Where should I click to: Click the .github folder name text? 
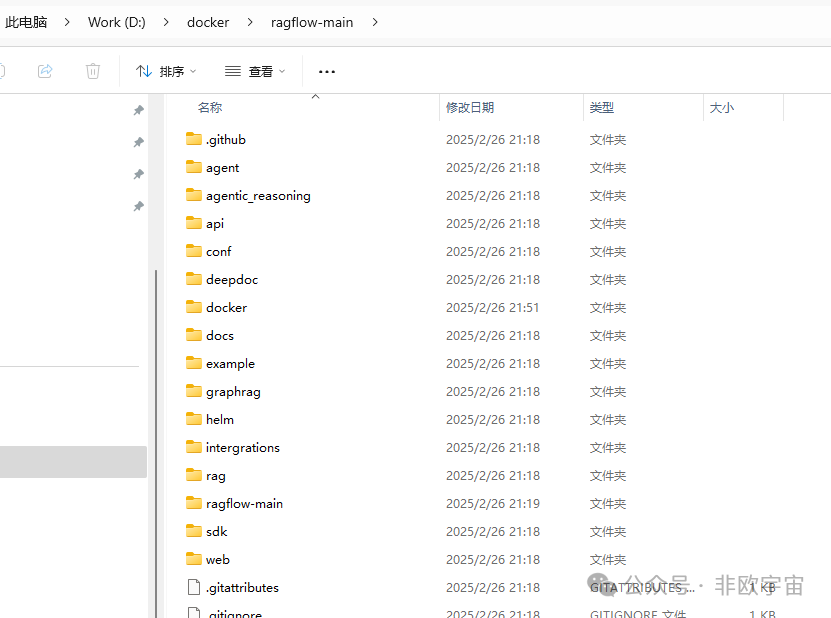coord(226,139)
